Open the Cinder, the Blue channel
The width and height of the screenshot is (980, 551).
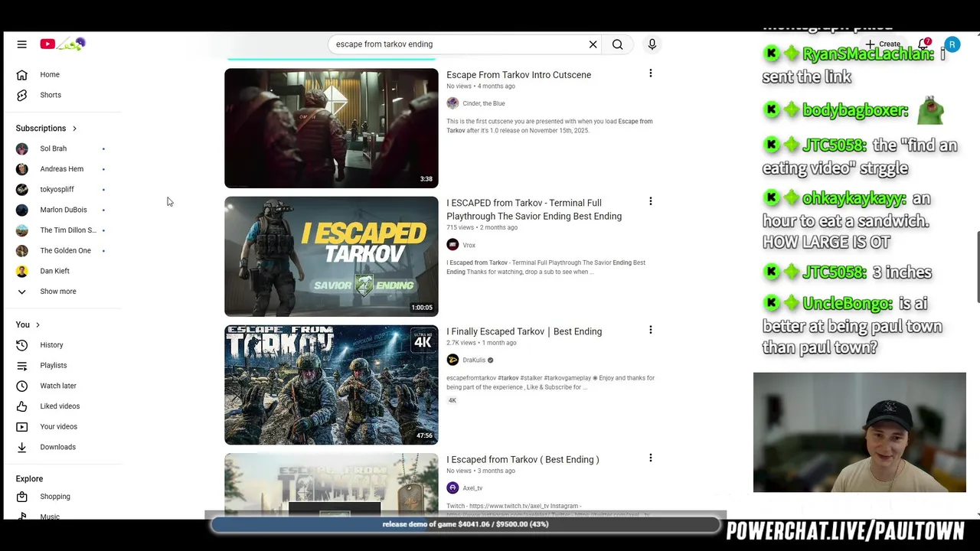coord(484,103)
